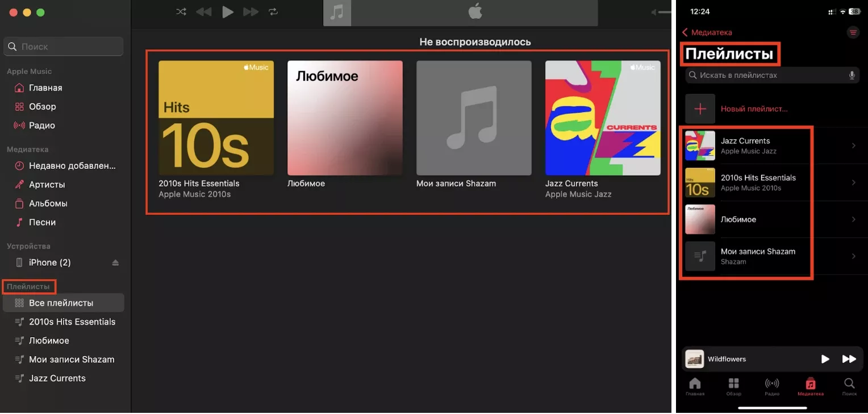Toggle repeat in Mac Music toolbar
Viewport: 868px width, 414px height.
[x=273, y=11]
